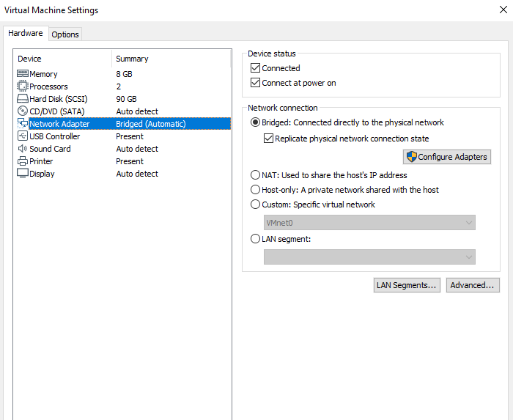Choose the LAN segment radio option
The image size is (513, 420).
255,238
